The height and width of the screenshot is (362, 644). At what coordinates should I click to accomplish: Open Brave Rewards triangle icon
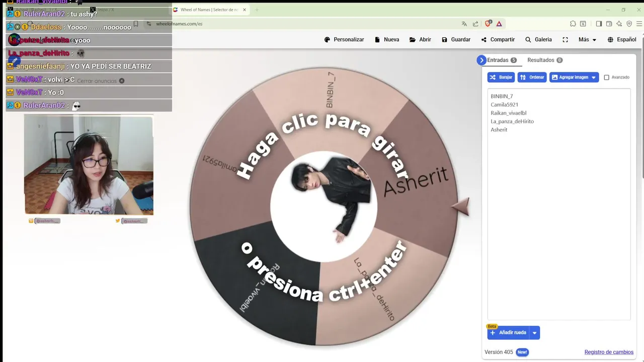pyautogui.click(x=499, y=24)
